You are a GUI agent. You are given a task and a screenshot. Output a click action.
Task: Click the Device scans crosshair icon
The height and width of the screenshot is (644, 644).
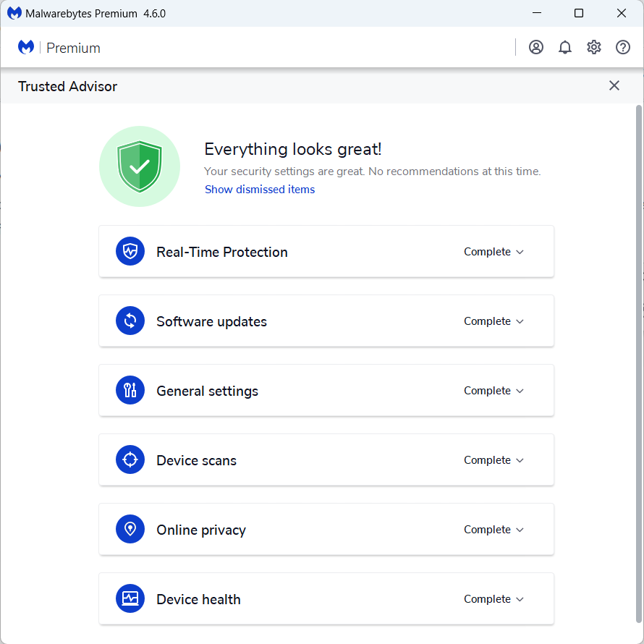130,459
